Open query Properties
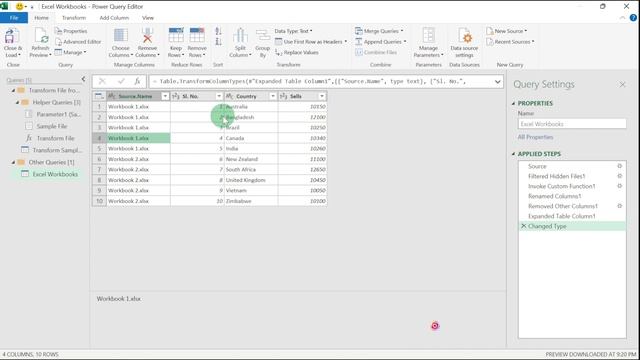The image size is (640, 360). (x=71, y=31)
